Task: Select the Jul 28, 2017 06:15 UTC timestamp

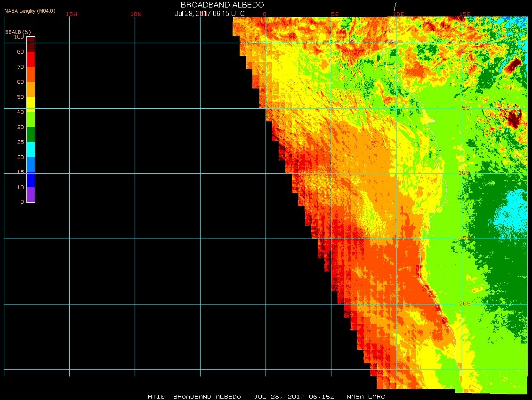Action: tap(210, 14)
